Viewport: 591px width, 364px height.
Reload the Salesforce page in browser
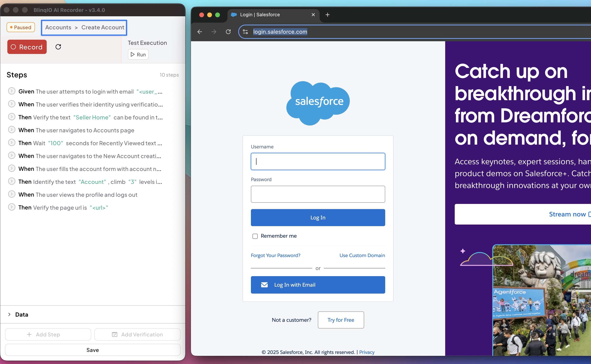228,32
